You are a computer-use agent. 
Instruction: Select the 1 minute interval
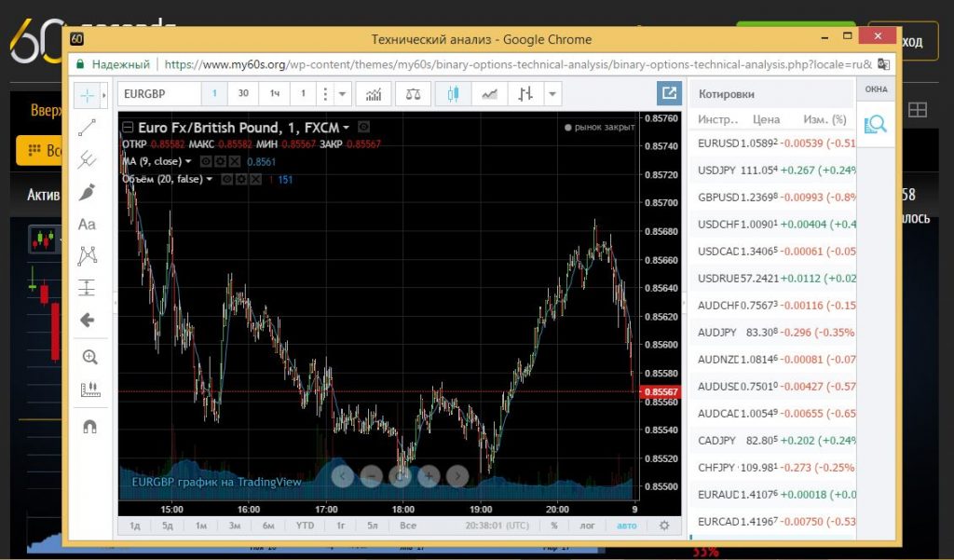point(214,94)
